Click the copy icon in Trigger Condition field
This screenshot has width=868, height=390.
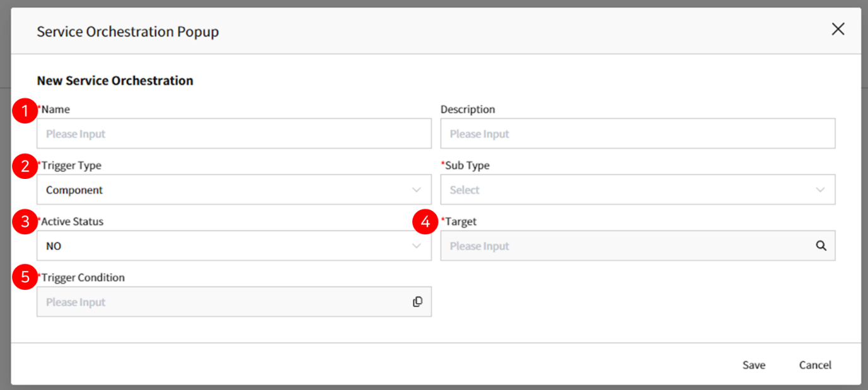coord(417,302)
